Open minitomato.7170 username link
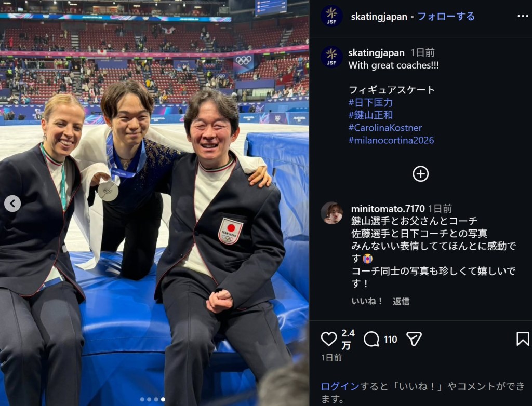This screenshot has width=532, height=406. pos(388,208)
